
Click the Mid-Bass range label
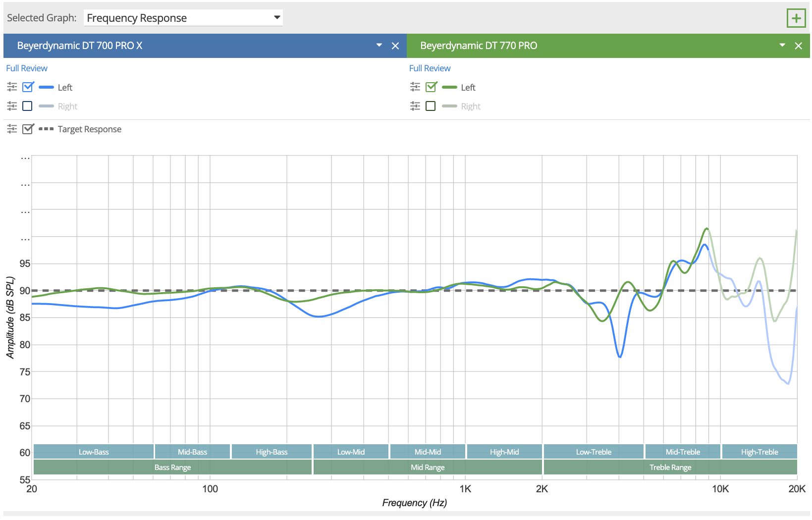[x=193, y=452]
